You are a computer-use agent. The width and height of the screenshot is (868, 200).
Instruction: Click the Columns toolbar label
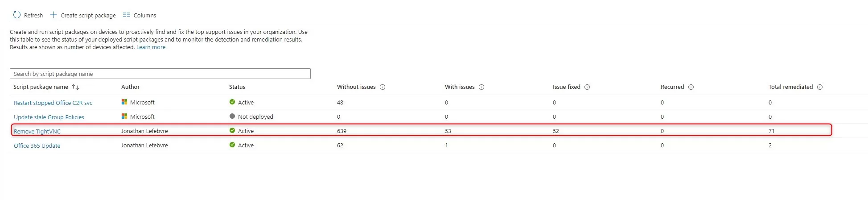(x=145, y=16)
